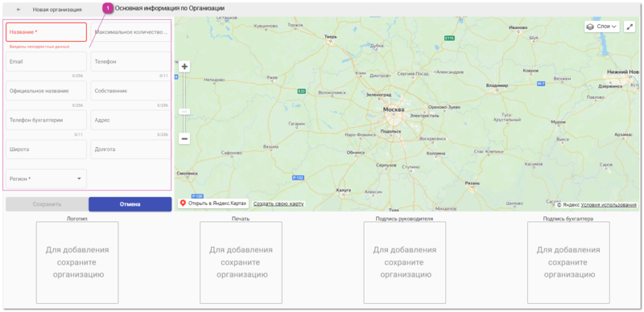
Task: Click the red pin Яндекс Карты icon
Action: 184,203
